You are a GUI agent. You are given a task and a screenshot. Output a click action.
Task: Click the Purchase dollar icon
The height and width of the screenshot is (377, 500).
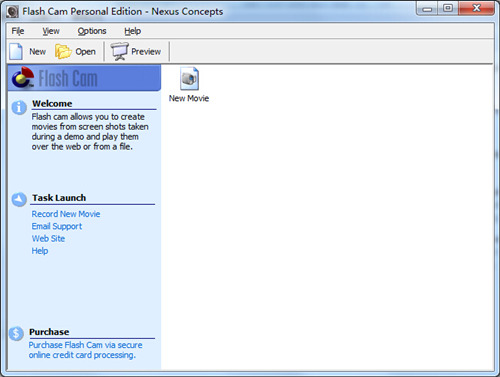16,333
